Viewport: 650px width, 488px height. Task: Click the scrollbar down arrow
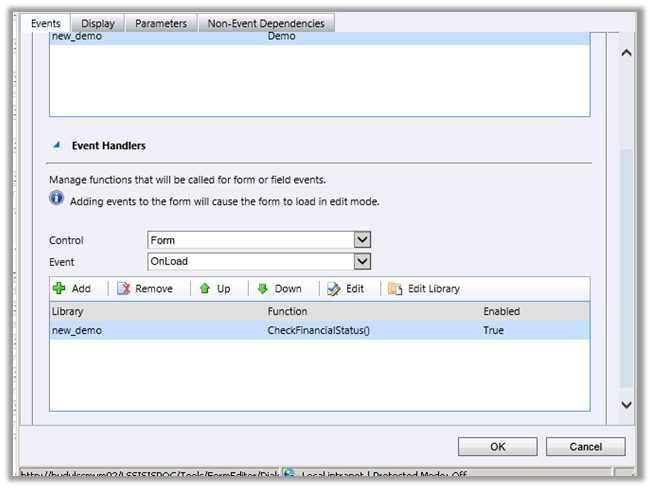[x=627, y=404]
